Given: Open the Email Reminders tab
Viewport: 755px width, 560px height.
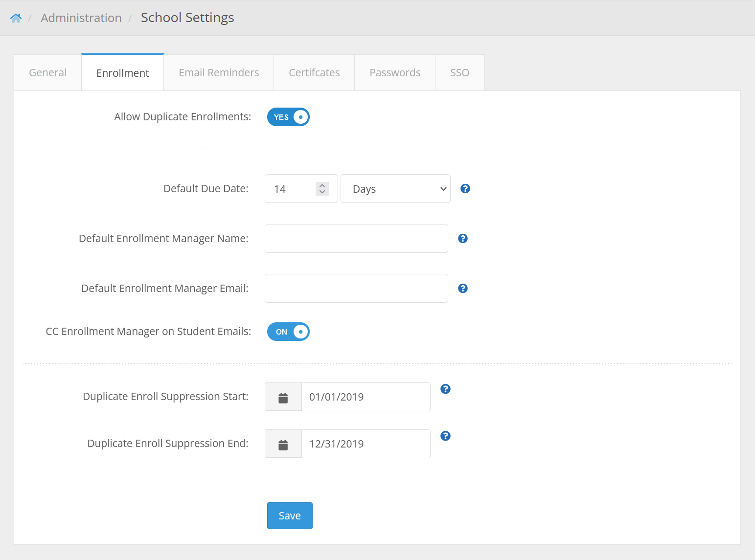Looking at the screenshot, I should click(x=219, y=73).
